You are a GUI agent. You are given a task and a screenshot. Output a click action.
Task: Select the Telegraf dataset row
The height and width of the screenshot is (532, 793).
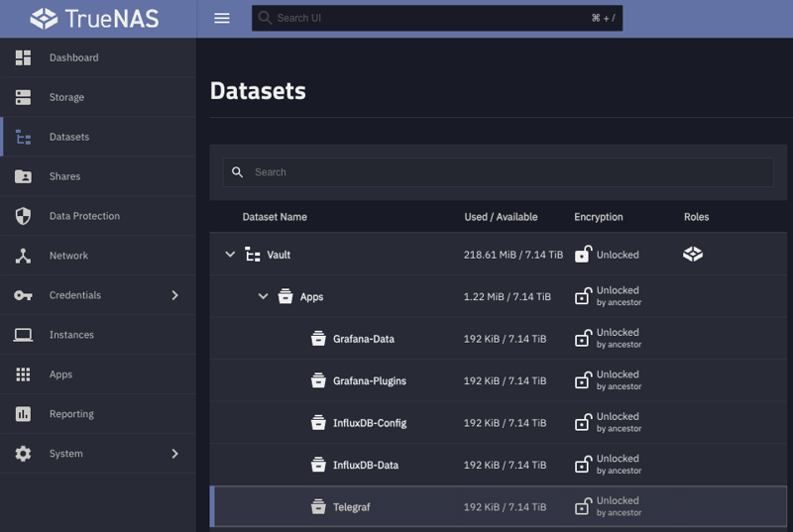[x=499, y=507]
